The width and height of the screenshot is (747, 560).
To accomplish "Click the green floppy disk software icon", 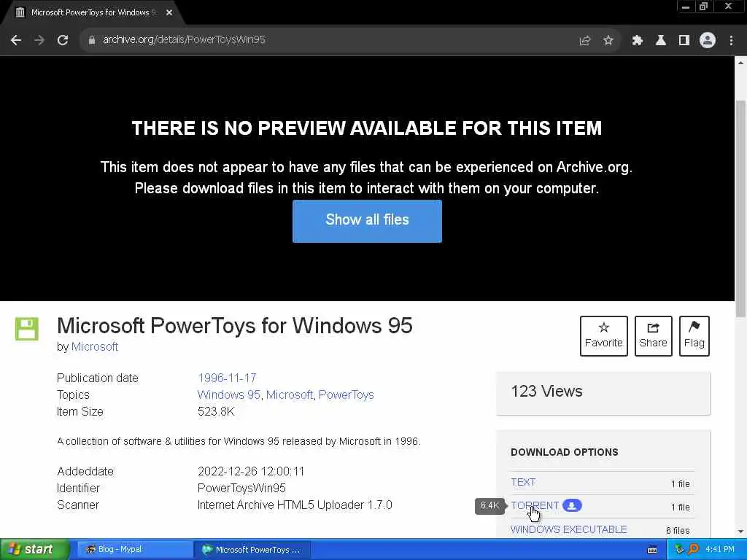I will tap(27, 329).
